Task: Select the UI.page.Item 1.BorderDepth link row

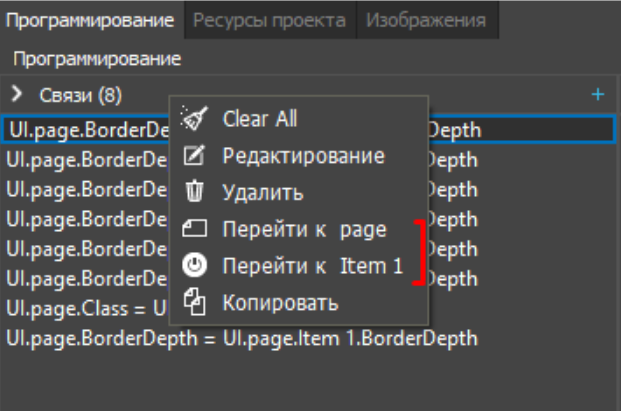Action: coord(309,339)
